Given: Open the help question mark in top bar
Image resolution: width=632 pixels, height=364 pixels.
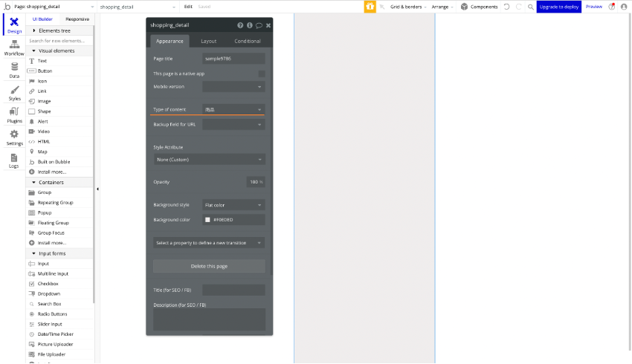Looking at the screenshot, I should [612, 7].
